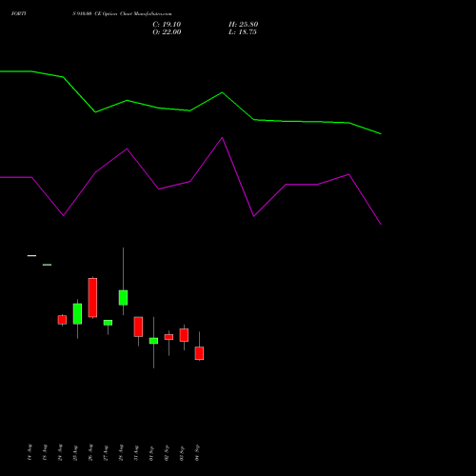Select the small red candle on 24 Aug
The image size is (476, 476).
62,320
